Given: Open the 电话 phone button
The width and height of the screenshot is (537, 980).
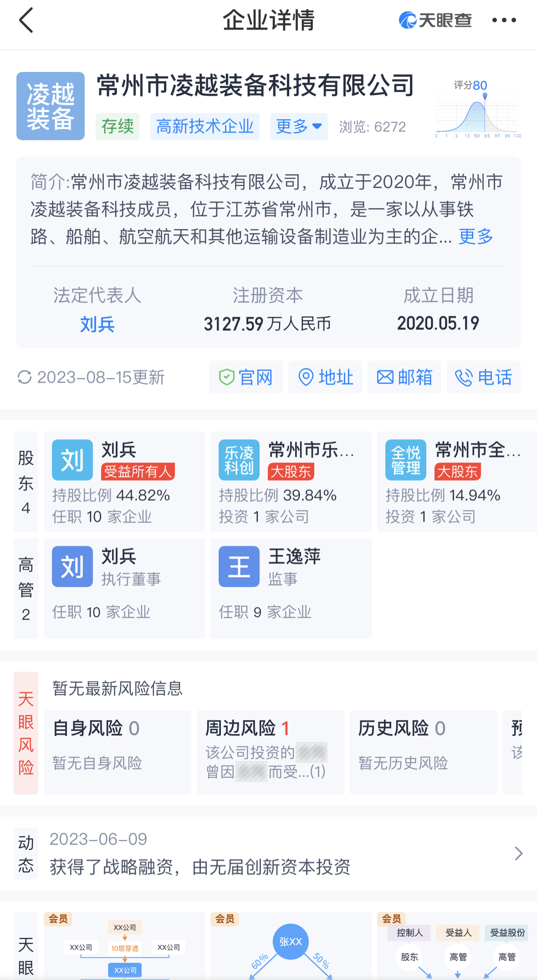Looking at the screenshot, I should (x=484, y=377).
